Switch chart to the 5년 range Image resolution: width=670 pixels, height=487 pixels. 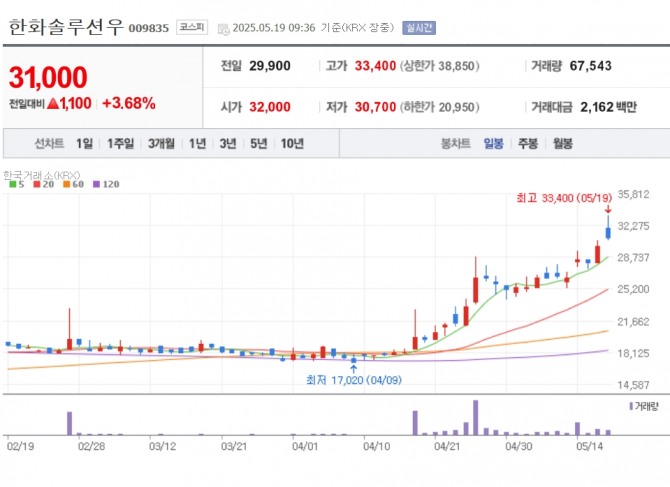(259, 144)
